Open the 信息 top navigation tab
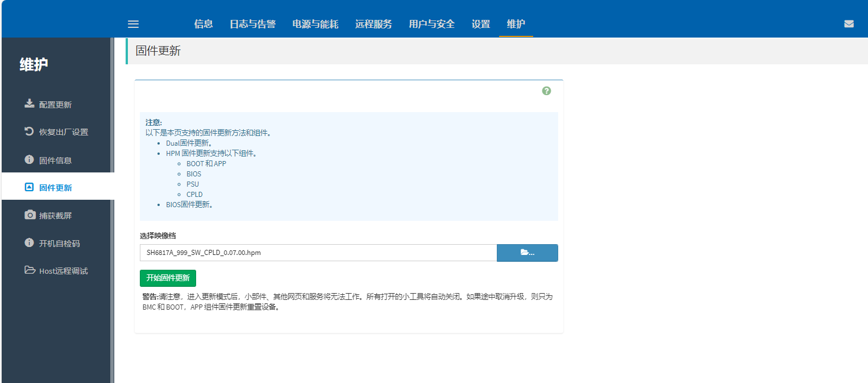The width and height of the screenshot is (868, 383). pyautogui.click(x=203, y=24)
